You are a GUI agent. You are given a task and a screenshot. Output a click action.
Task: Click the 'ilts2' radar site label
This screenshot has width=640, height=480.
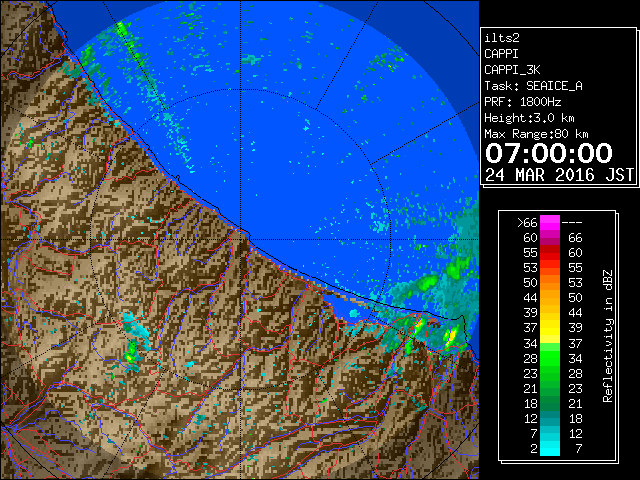502,38
